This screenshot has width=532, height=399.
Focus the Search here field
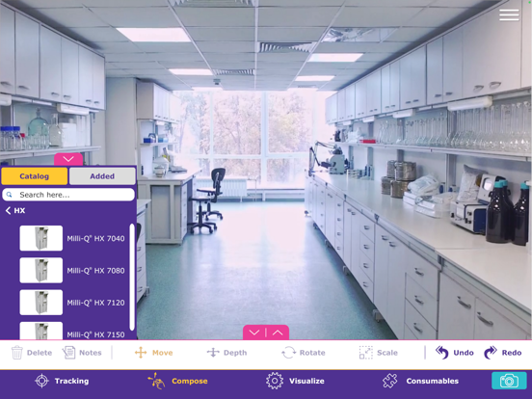coord(68,195)
